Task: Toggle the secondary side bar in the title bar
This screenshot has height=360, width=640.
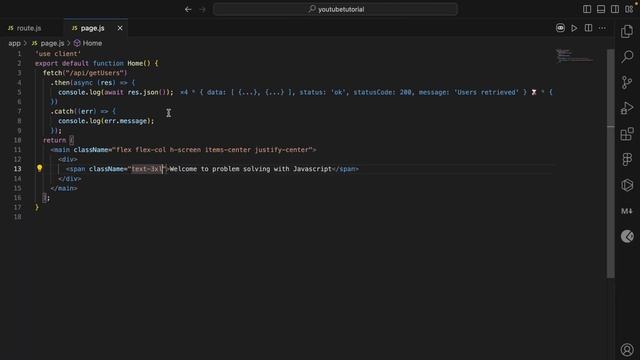Action: 615,9
